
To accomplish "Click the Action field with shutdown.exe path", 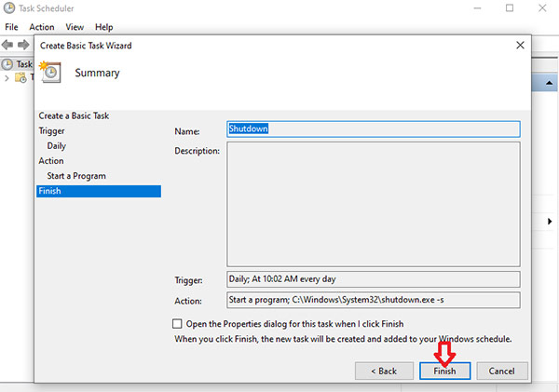I will click(x=374, y=300).
